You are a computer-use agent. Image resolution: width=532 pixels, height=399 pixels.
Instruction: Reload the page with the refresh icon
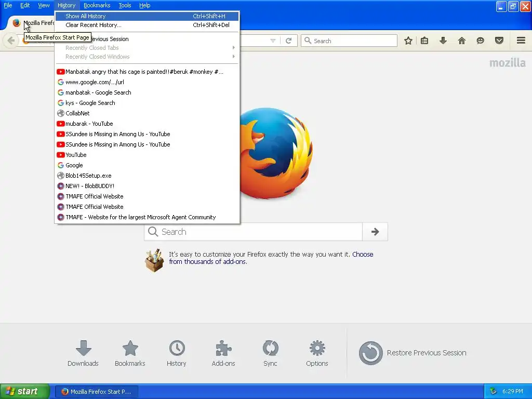click(289, 41)
